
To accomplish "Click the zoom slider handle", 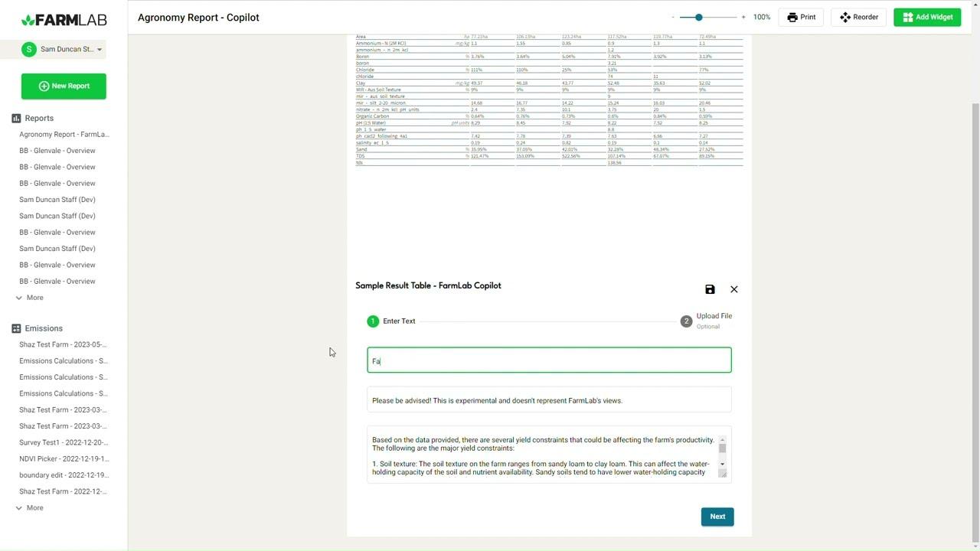I will click(698, 17).
